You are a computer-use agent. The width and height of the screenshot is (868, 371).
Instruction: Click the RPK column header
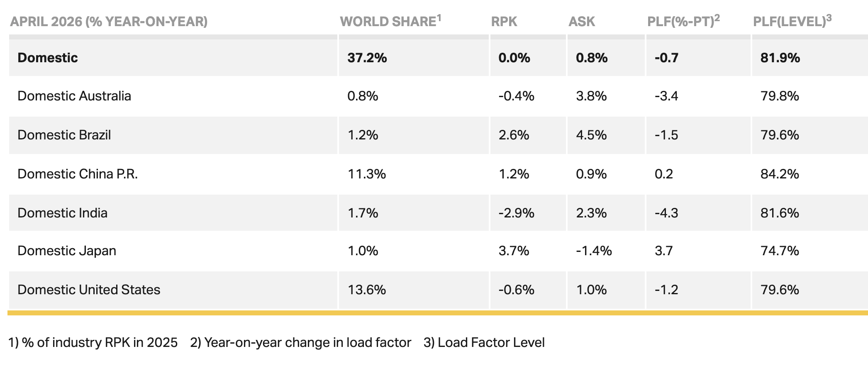point(504,22)
